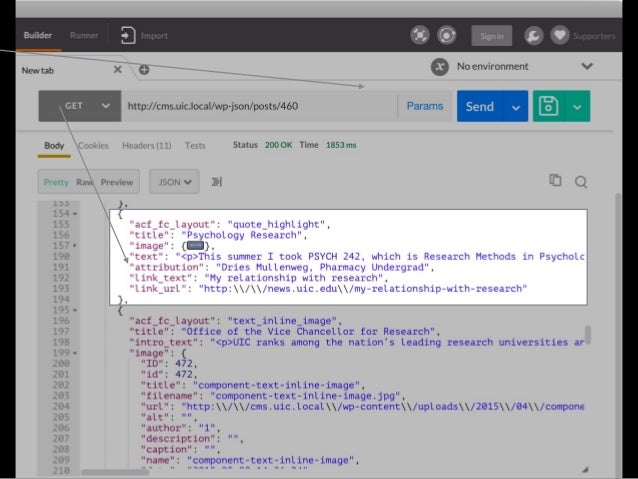Click "Office of the Vice Chancellor for Research"
This screenshot has width=638, height=479.
(308, 331)
